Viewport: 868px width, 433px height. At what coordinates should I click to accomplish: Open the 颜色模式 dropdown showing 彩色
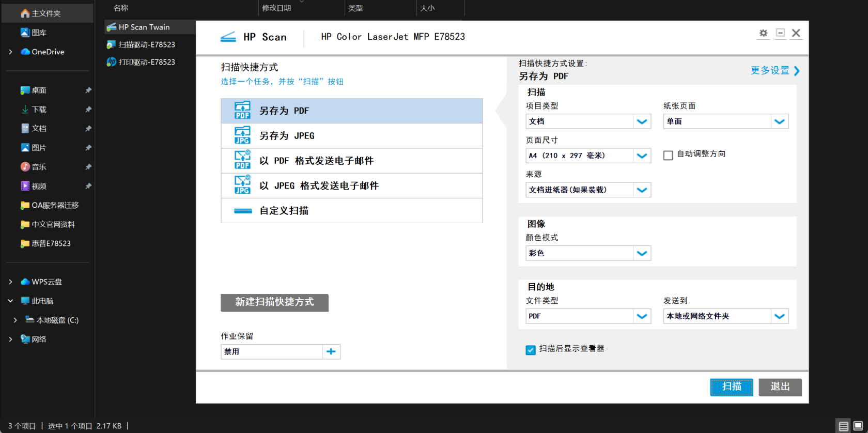588,253
